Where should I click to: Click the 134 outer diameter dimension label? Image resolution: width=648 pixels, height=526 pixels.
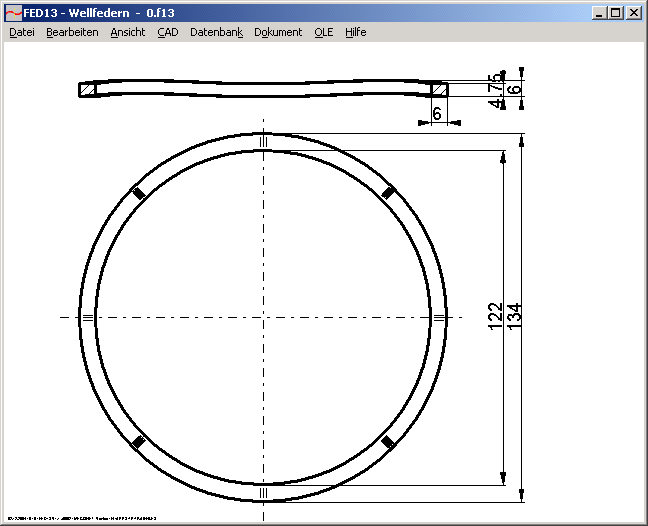pyautogui.click(x=515, y=317)
